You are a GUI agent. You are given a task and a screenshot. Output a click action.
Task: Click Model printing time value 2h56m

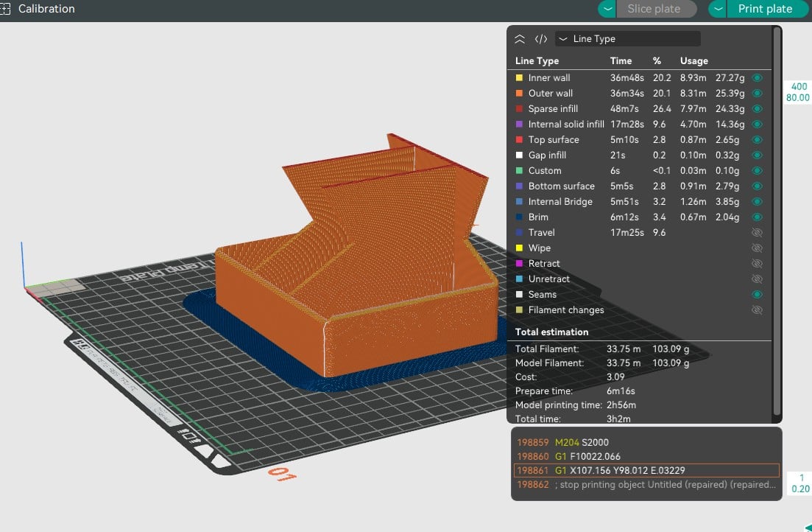621,405
